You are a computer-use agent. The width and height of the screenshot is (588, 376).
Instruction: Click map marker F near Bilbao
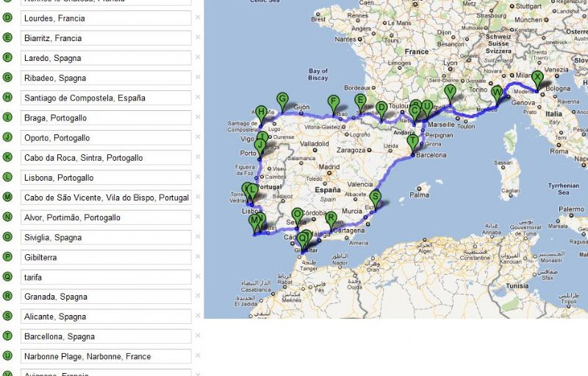[x=333, y=102]
